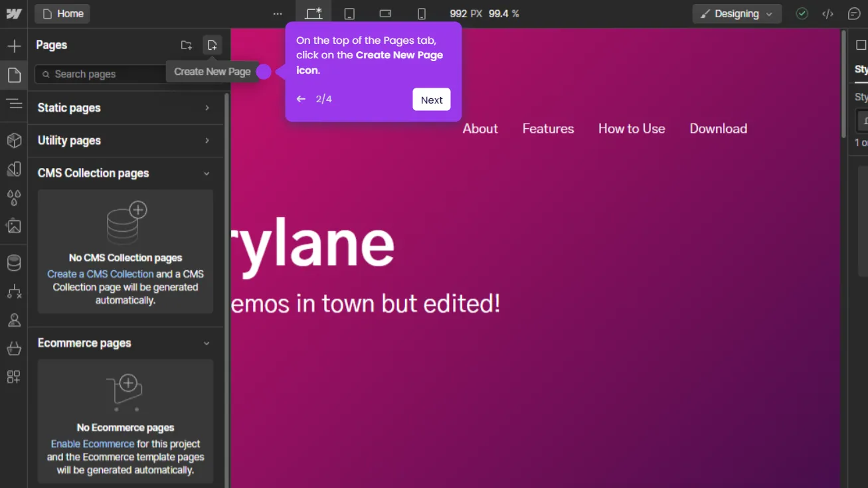Open the Style selectors drops icon
The width and height of the screenshot is (868, 488).
coord(14,197)
